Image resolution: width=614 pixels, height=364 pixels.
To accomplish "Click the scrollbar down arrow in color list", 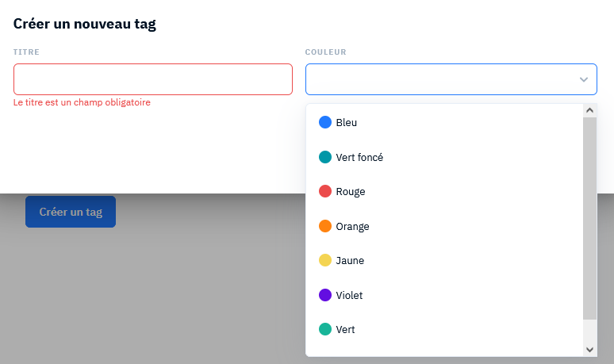I will (589, 350).
